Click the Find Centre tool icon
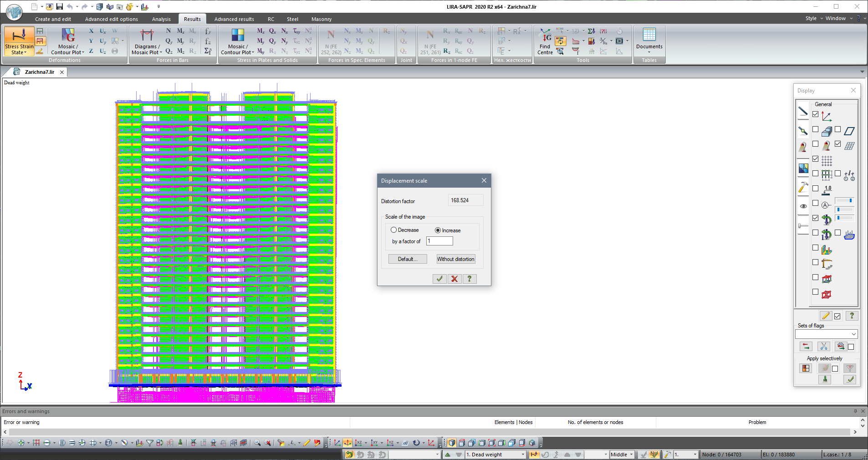 pyautogui.click(x=545, y=36)
